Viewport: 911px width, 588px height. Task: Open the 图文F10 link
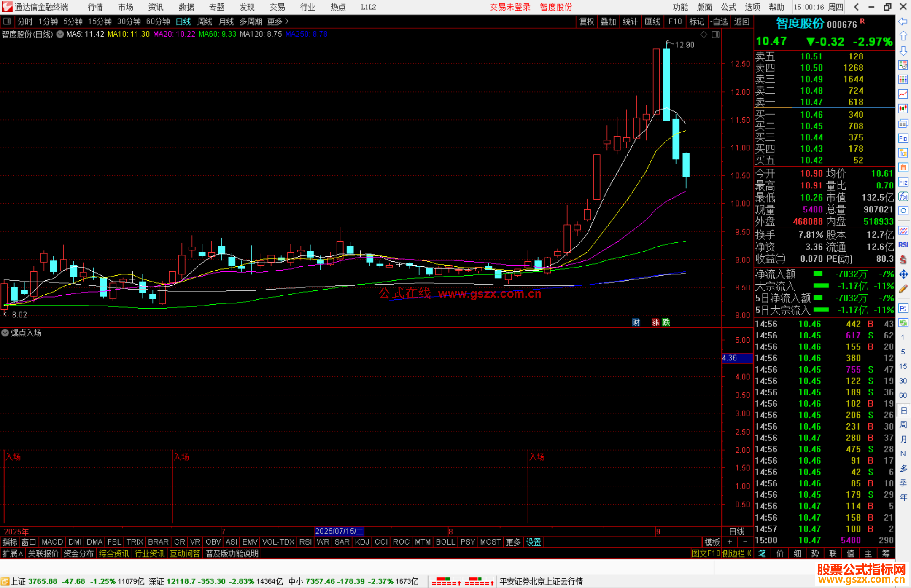(706, 553)
